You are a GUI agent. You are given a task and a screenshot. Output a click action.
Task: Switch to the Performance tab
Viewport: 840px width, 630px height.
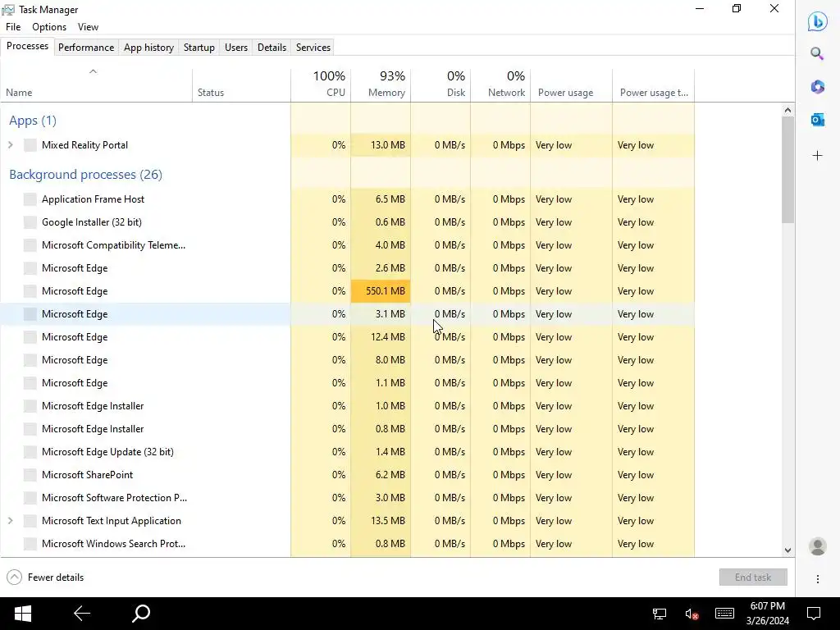click(x=86, y=47)
